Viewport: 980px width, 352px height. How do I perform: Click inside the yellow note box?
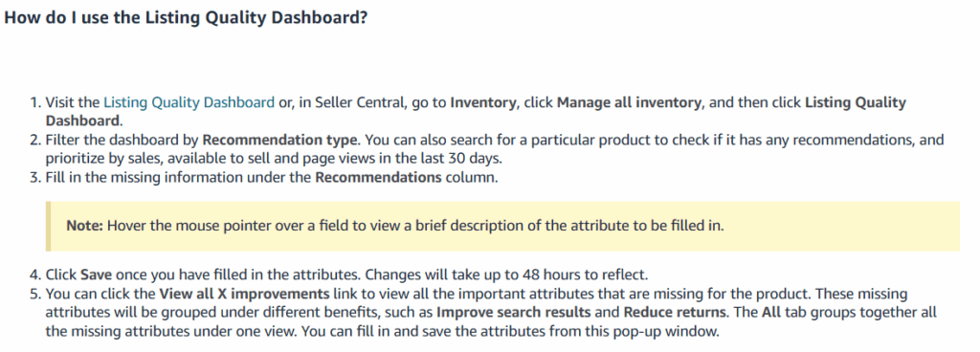tap(502, 226)
